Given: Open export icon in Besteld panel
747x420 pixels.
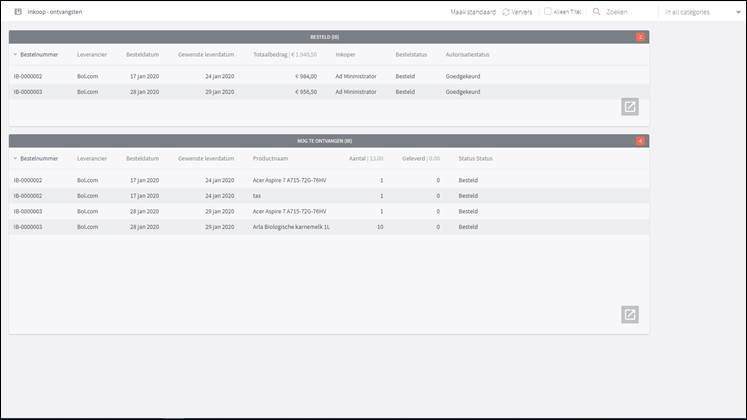Looking at the screenshot, I should [x=629, y=107].
